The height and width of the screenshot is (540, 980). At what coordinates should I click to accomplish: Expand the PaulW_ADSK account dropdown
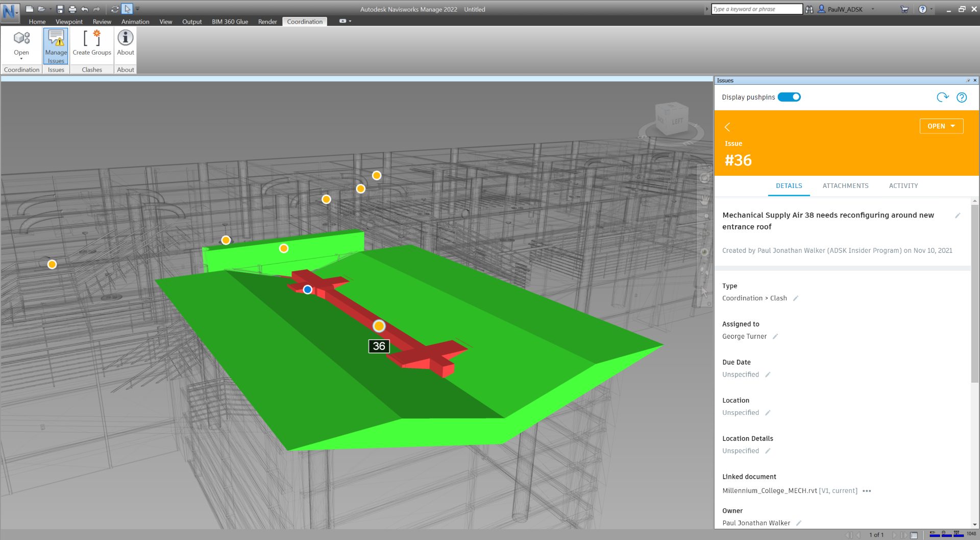pyautogui.click(x=873, y=9)
